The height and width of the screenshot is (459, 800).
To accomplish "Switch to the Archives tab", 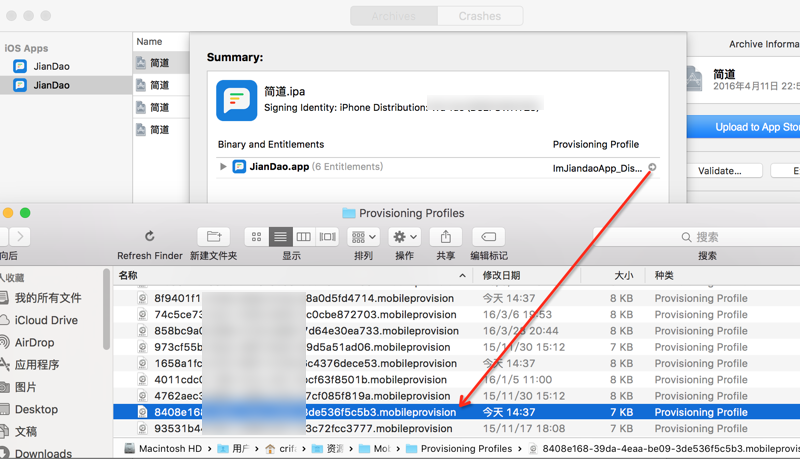I will coord(394,16).
